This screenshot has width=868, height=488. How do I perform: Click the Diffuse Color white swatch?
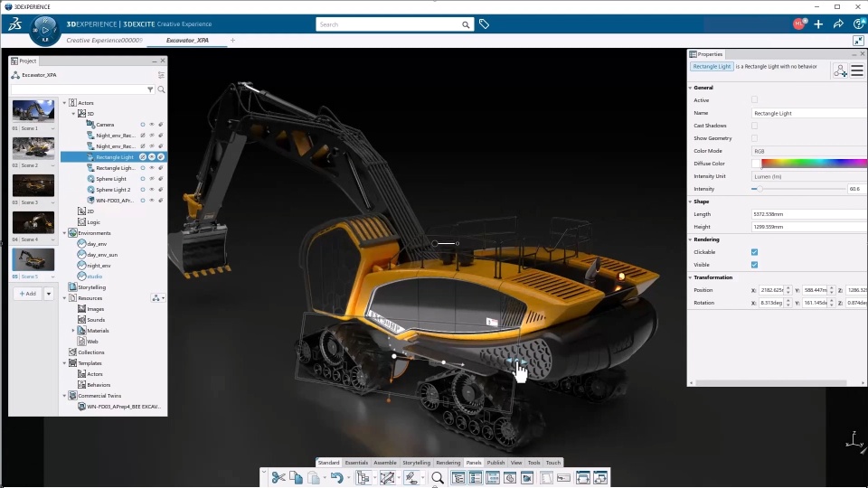pyautogui.click(x=756, y=164)
